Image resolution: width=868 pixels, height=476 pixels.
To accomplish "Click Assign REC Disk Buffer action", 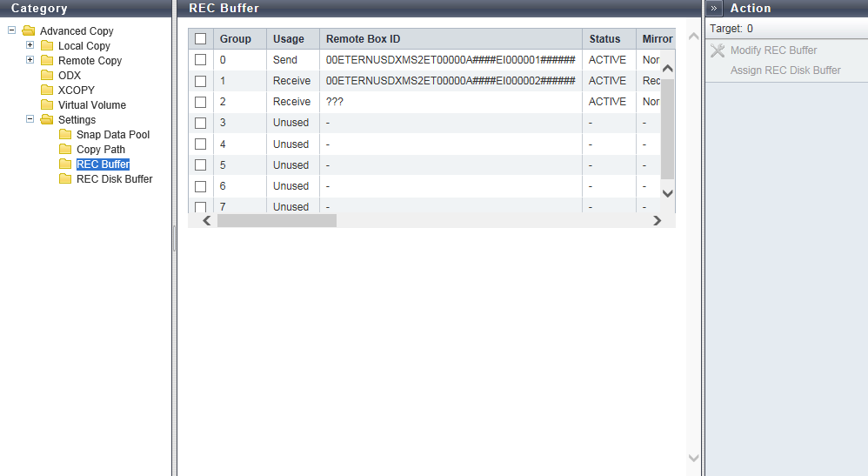I will point(785,70).
